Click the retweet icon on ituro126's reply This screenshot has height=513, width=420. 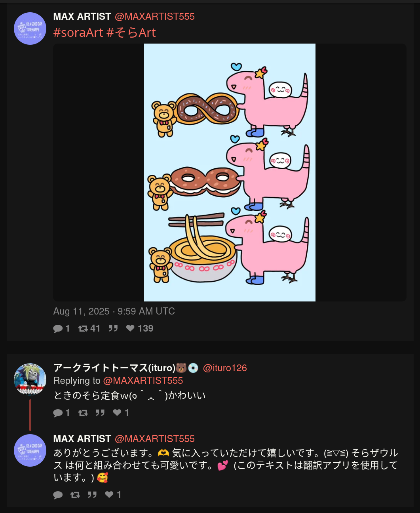tap(83, 413)
